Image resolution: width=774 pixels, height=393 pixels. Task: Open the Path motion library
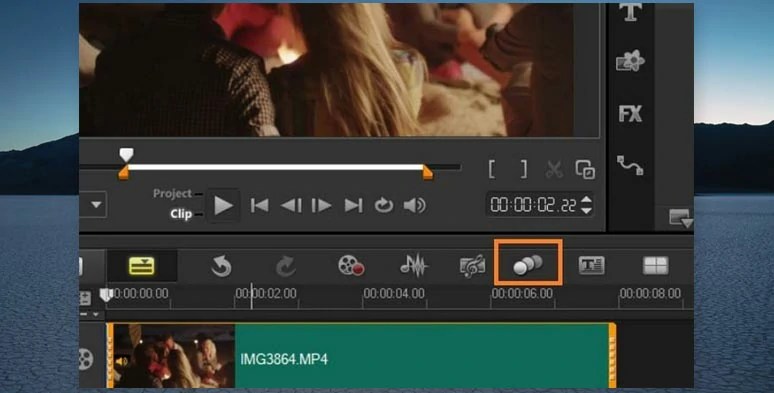point(630,165)
